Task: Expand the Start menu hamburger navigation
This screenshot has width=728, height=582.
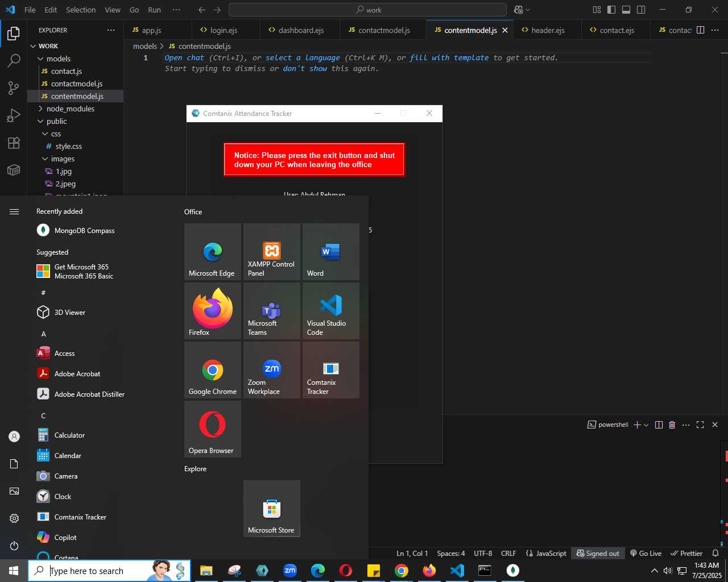Action: (14, 211)
